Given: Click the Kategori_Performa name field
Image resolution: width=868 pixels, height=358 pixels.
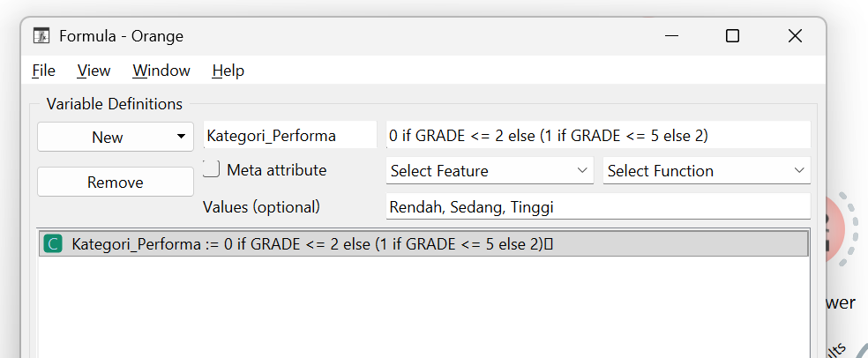Looking at the screenshot, I should [290, 135].
